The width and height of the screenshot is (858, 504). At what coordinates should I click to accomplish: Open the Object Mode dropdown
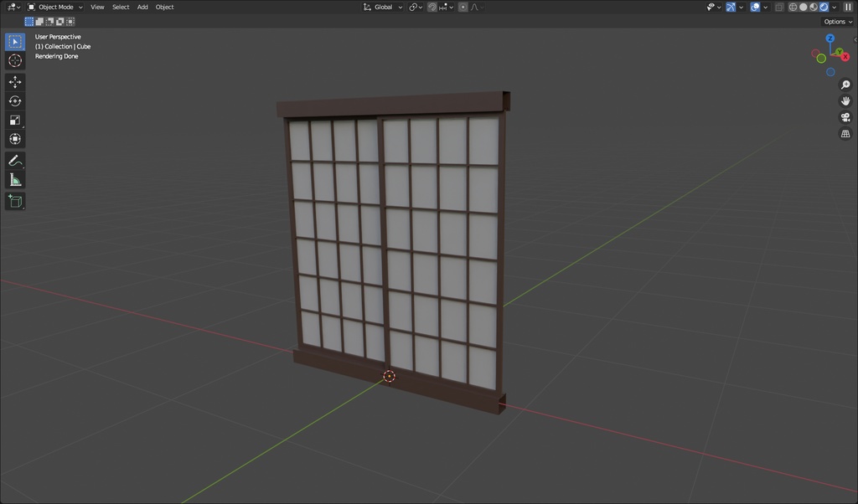coord(55,7)
